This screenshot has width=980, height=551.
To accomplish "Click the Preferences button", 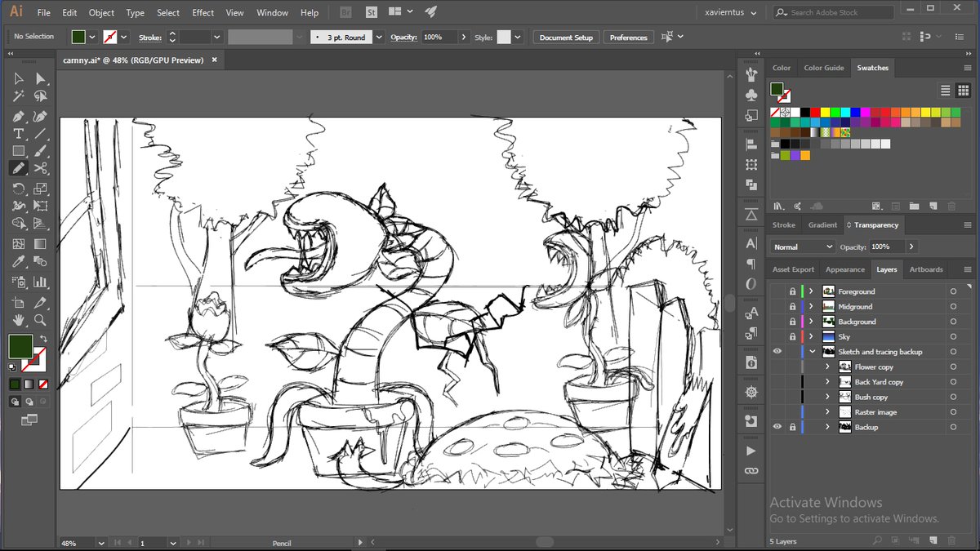I will (x=628, y=38).
